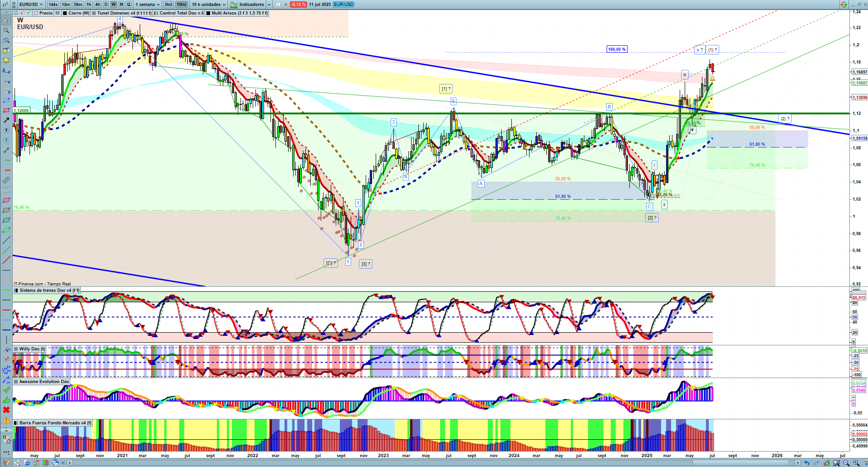Select the 10kU units button
Viewport: 868px width, 467px height.
tap(181, 5)
